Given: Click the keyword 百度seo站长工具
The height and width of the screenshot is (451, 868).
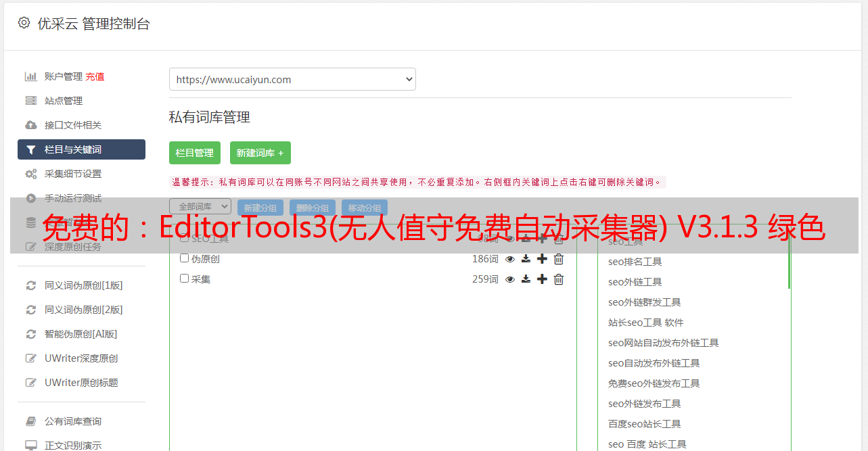Looking at the screenshot, I should [x=644, y=424].
